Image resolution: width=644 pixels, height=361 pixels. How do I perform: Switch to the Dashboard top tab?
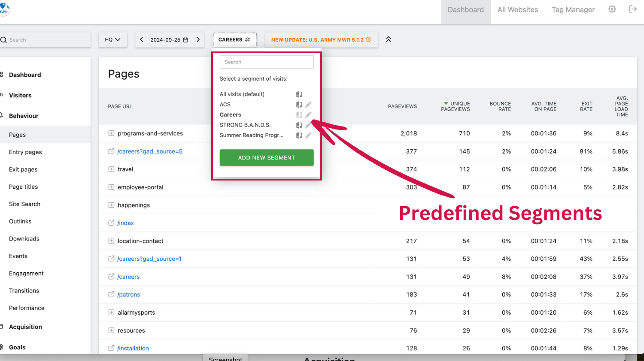tap(466, 10)
